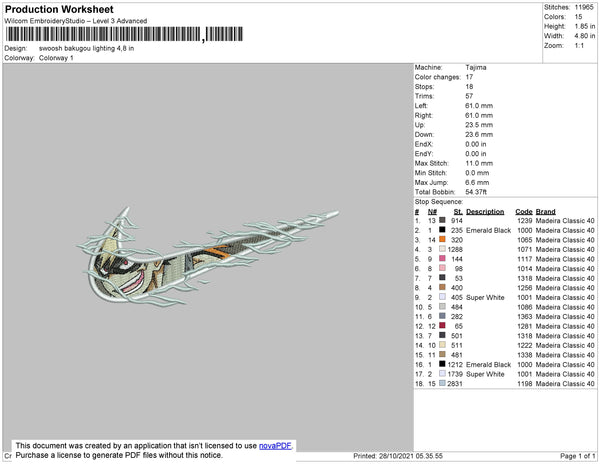Click the black swatch for stop 2 Emerald Black

442,230
